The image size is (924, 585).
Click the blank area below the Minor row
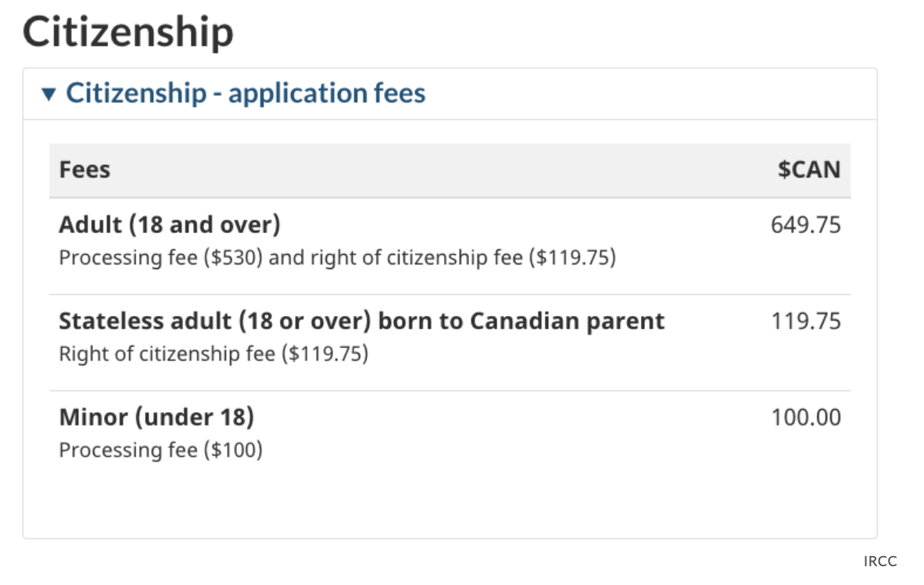pos(449,501)
